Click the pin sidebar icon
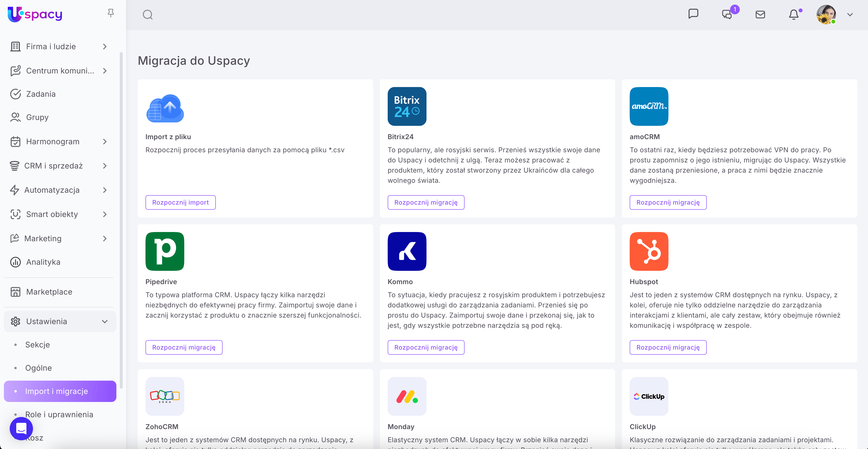Viewport: 868px width, 449px height. point(111,13)
